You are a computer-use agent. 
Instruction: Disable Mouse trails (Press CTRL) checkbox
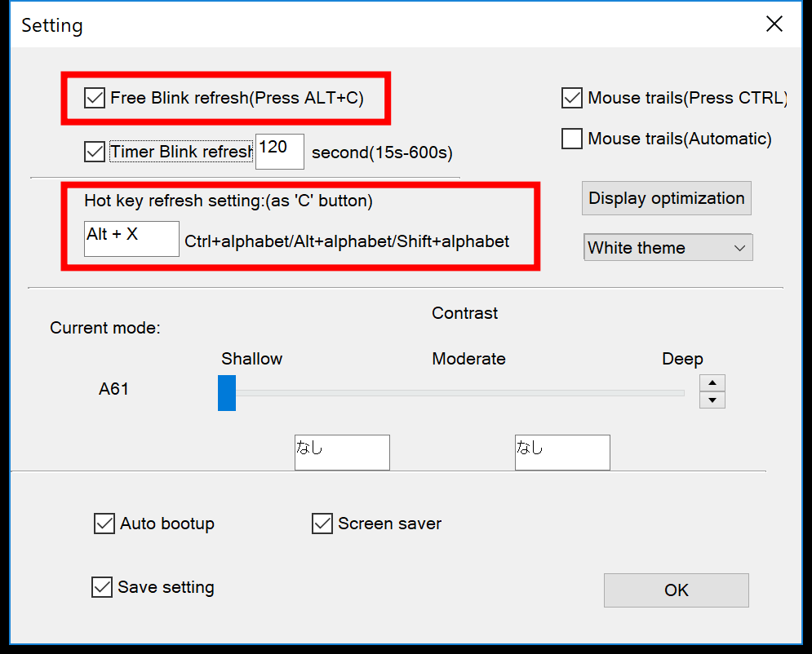pyautogui.click(x=572, y=98)
